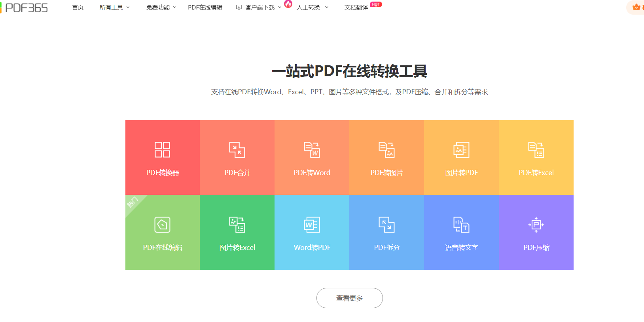Click the crown VIP icon

636,7
